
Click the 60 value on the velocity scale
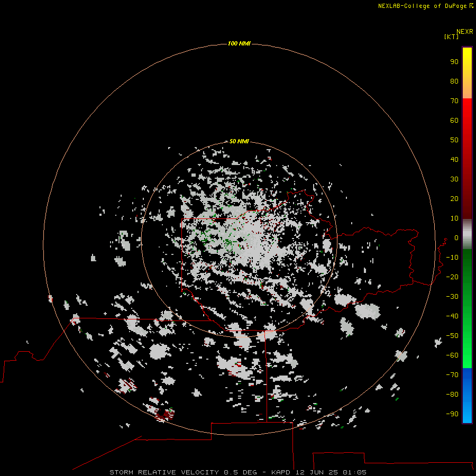click(454, 121)
